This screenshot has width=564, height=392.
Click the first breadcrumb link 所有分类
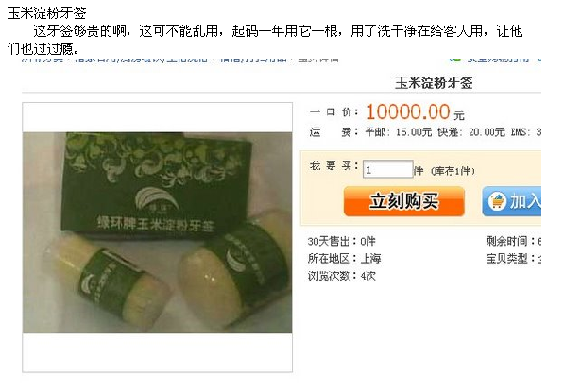(x=43, y=60)
